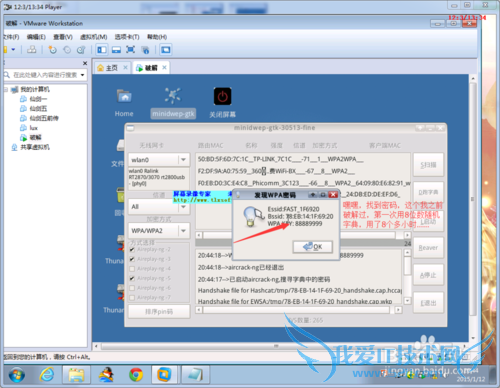
Task: Click the log pane vertical scrollbar
Action: point(407,277)
